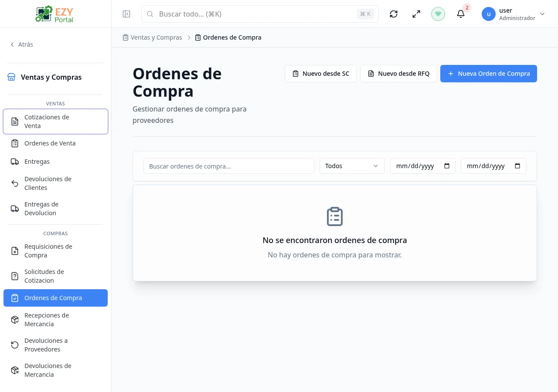Click Ventas y Compras sidebar heading

coord(51,77)
